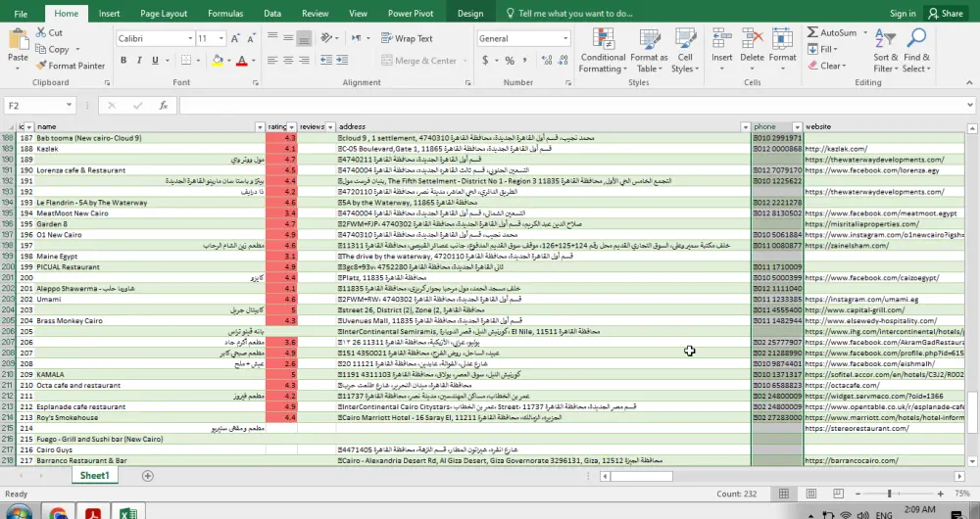
Task: Click the Share button
Action: click(945, 13)
